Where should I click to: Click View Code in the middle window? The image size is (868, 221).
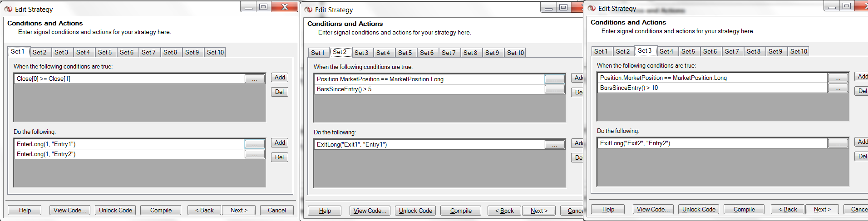[370, 211]
